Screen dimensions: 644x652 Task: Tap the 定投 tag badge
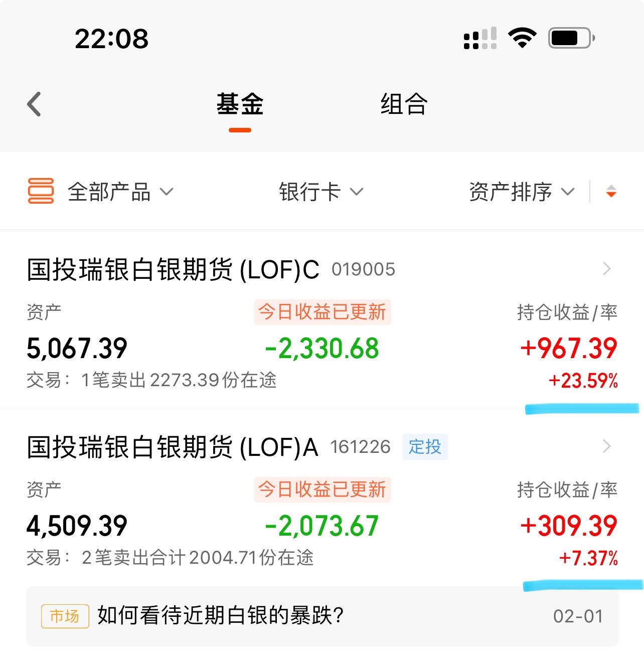425,446
